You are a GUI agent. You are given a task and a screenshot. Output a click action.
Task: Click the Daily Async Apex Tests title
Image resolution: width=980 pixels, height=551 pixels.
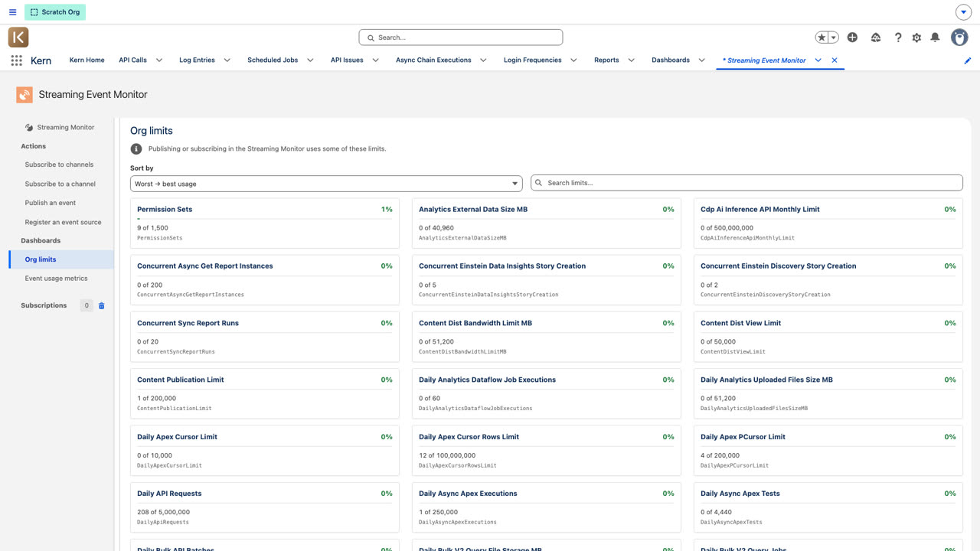click(x=740, y=494)
